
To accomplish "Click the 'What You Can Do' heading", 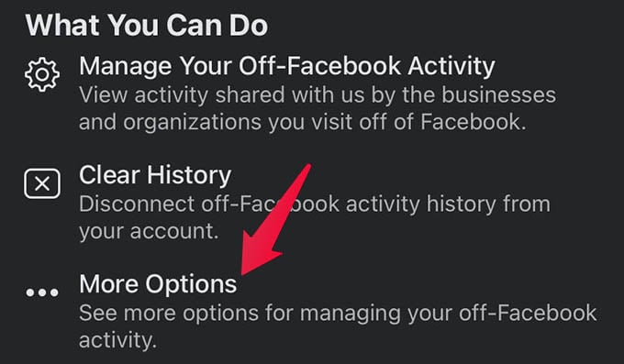I will point(147,25).
